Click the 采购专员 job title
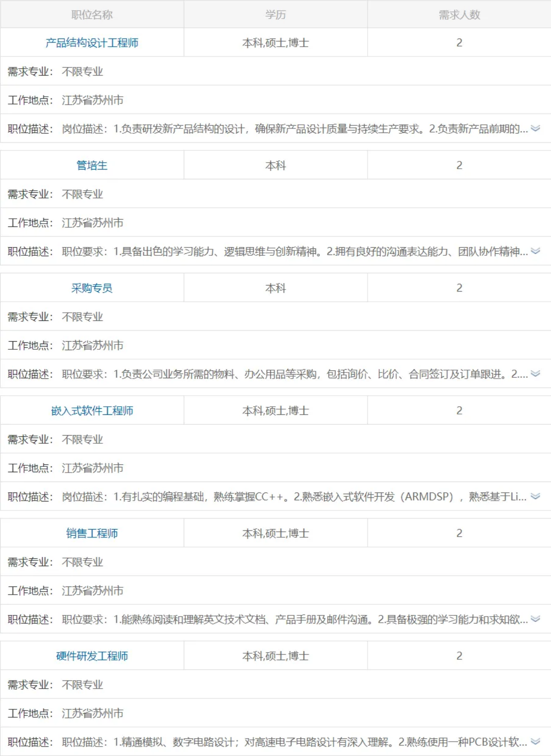Image resolution: width=551 pixels, height=756 pixels. coord(92,288)
